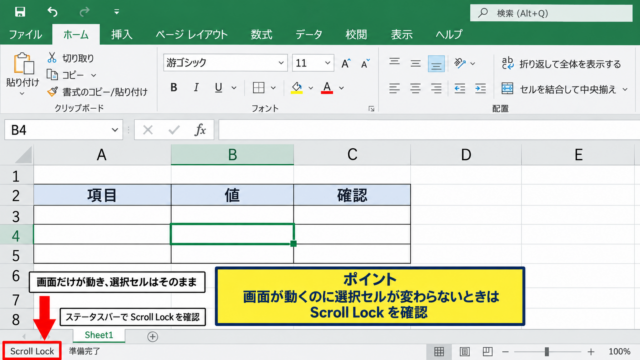Click コピー copy button
The width and height of the screenshot is (640, 360).
tap(66, 75)
